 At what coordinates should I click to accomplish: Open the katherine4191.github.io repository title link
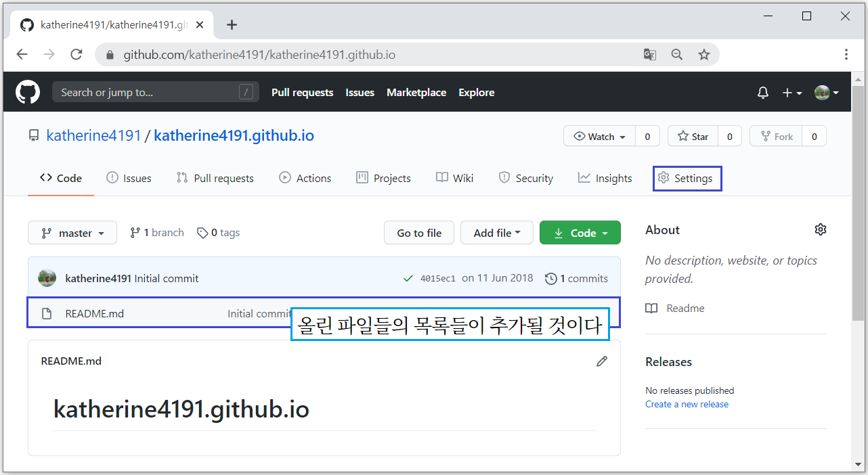[x=234, y=136]
